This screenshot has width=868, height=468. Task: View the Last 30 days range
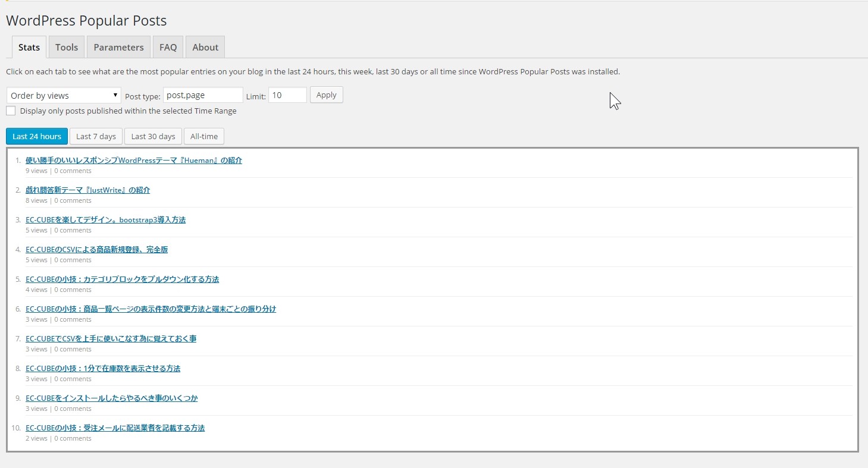[153, 136]
